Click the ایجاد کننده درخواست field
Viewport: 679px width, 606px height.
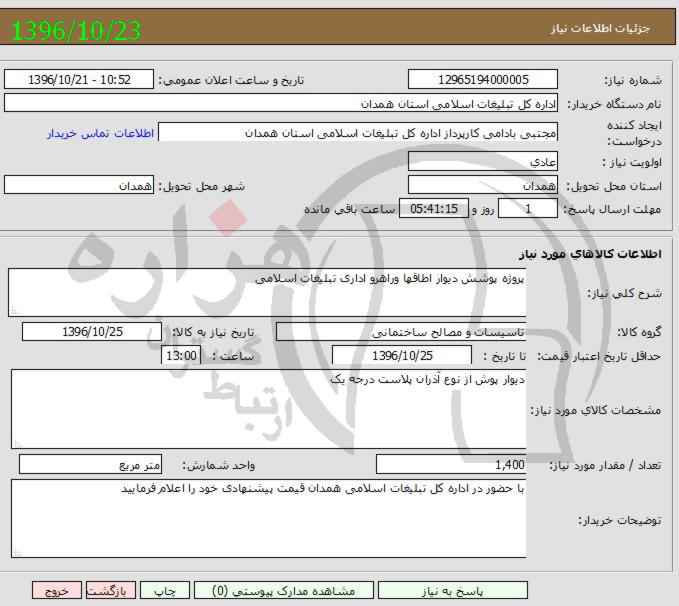pyautogui.click(x=358, y=133)
